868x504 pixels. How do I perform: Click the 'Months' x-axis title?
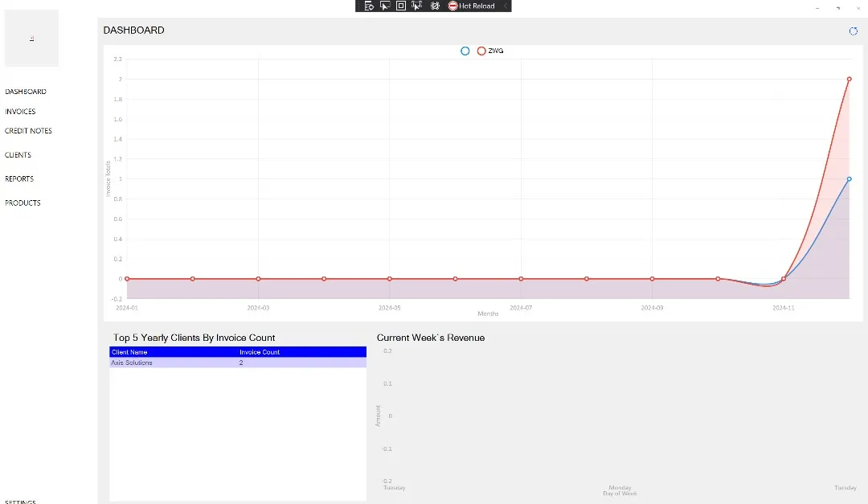point(489,314)
